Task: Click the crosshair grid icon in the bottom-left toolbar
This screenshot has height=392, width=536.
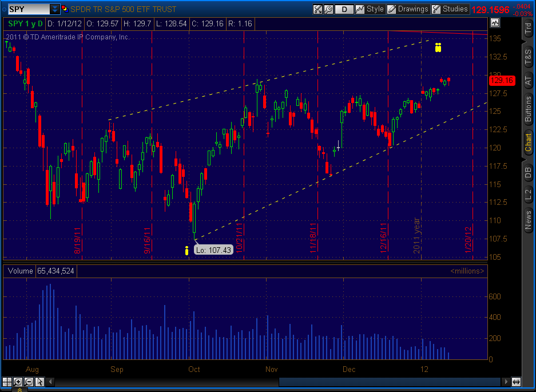Action: coord(7,381)
